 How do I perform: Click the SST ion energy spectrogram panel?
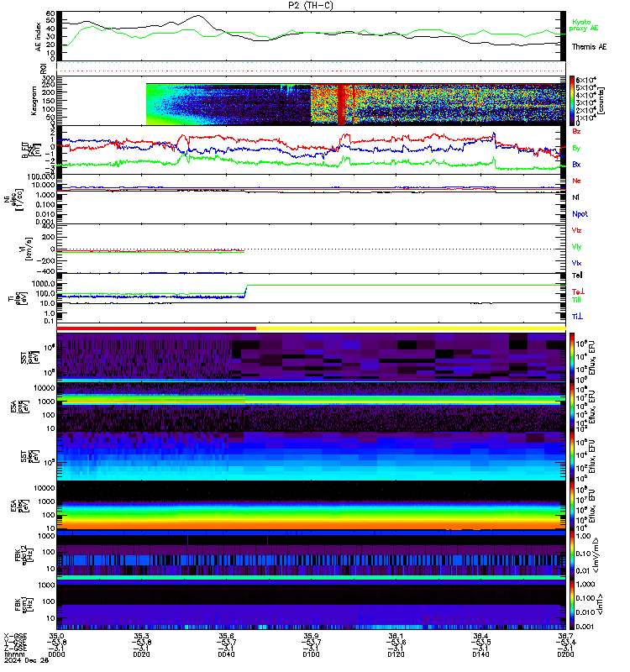pyautogui.click(x=311, y=357)
